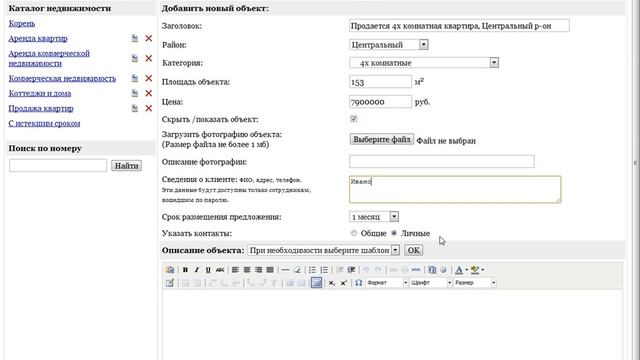
Task: Insert a horizontal rule
Action: tap(286, 270)
